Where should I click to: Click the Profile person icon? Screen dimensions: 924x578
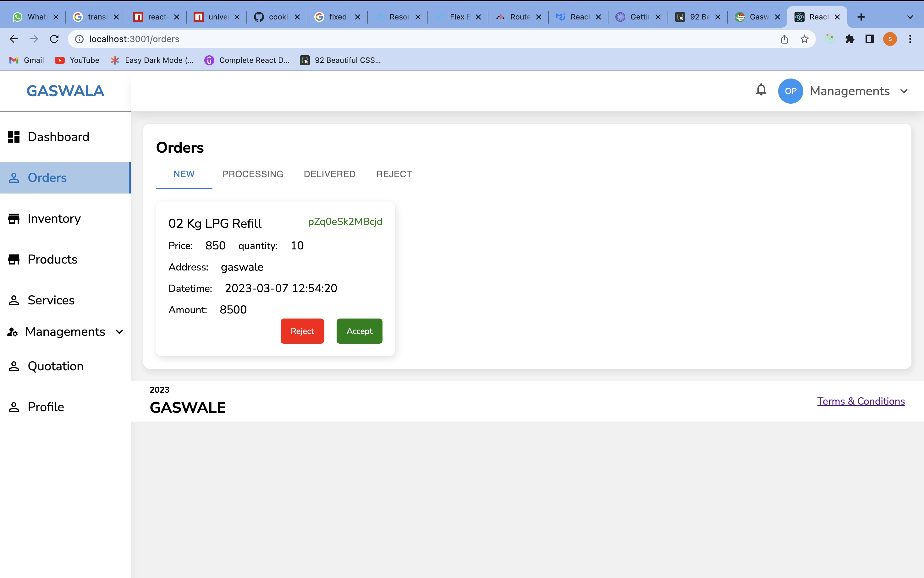14,407
